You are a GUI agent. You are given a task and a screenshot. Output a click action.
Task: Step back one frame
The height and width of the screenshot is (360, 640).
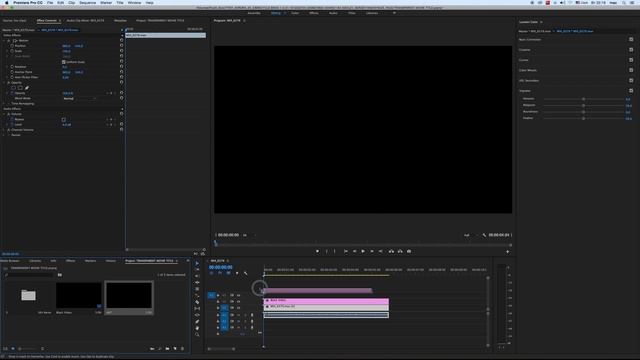(354, 251)
